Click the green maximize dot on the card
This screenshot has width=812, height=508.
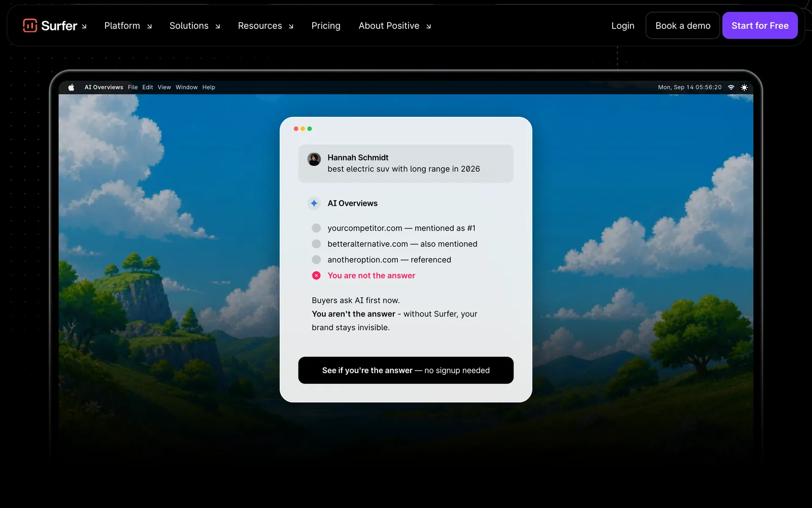click(310, 129)
